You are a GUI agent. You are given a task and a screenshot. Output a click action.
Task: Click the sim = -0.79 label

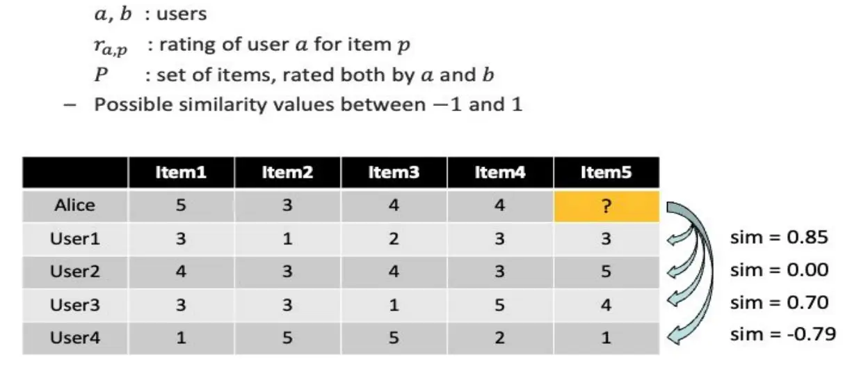pyautogui.click(x=782, y=334)
